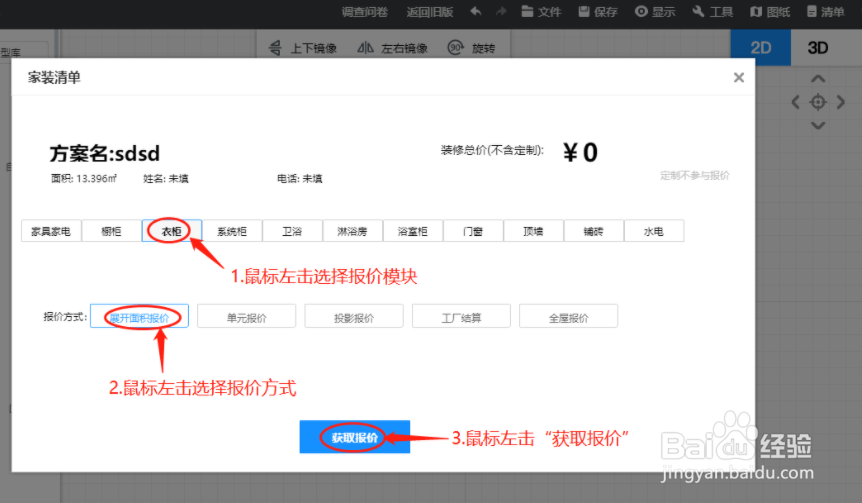Image resolution: width=862 pixels, height=503 pixels.
Task: Pan view left with the left chevron
Action: (x=795, y=102)
